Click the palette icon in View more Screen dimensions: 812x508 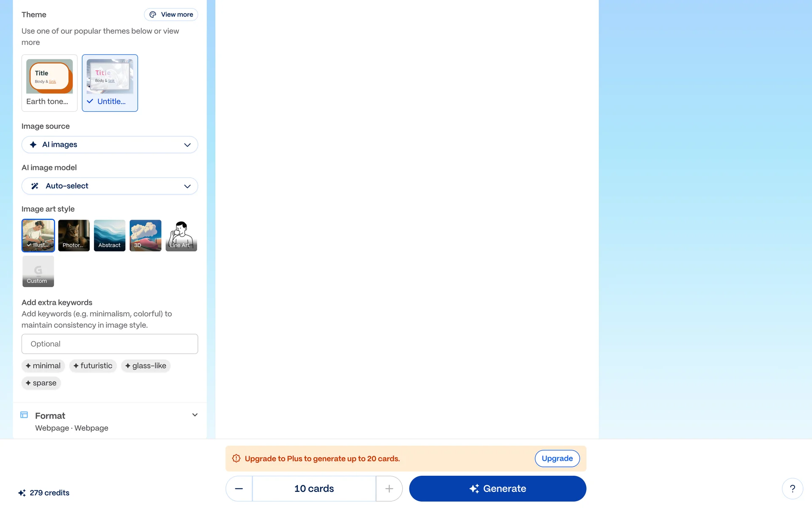click(153, 14)
